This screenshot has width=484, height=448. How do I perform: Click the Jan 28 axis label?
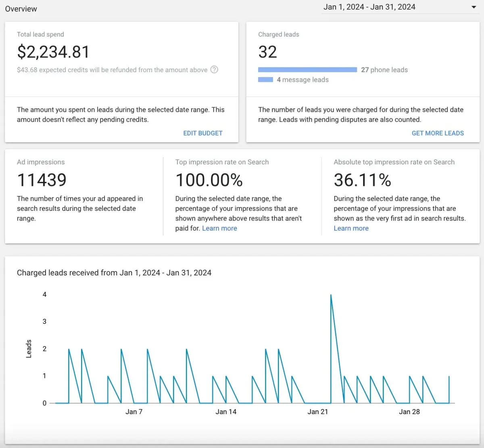[x=409, y=412]
